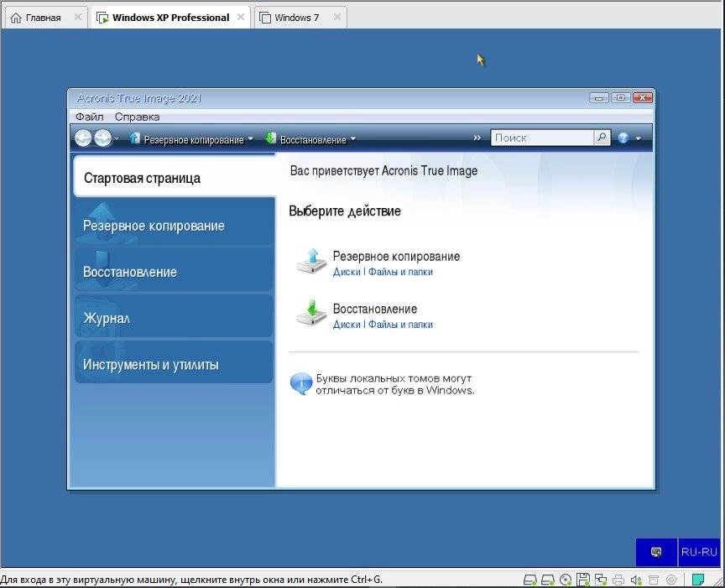
Task: Select Стартовая страница in sidebar
Action: (175, 178)
